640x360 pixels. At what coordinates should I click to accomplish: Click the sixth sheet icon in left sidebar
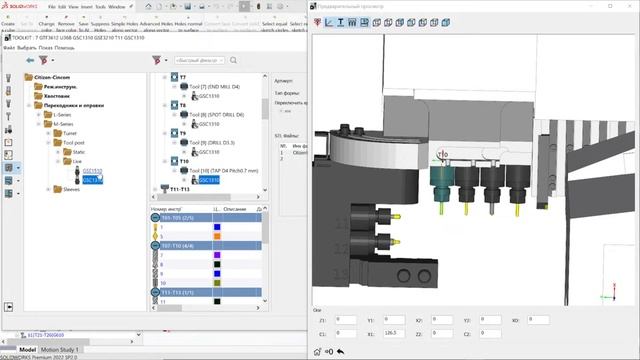pyautogui.click(x=8, y=142)
